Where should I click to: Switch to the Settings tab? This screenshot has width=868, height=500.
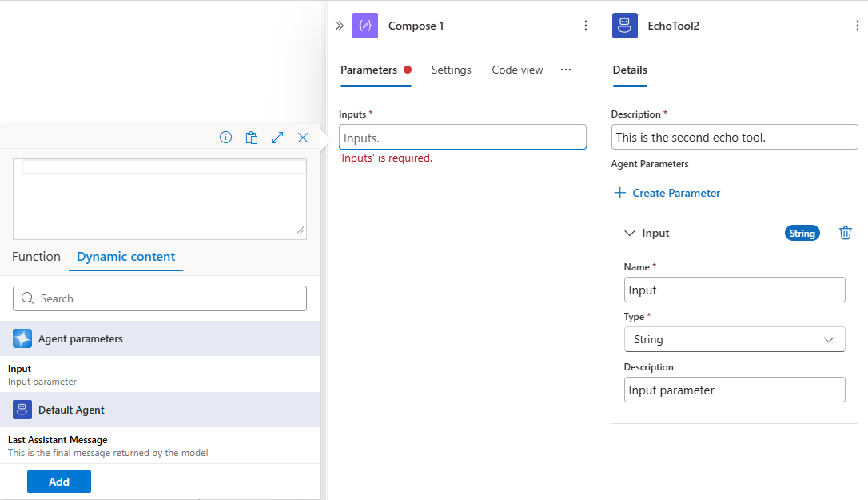point(451,70)
